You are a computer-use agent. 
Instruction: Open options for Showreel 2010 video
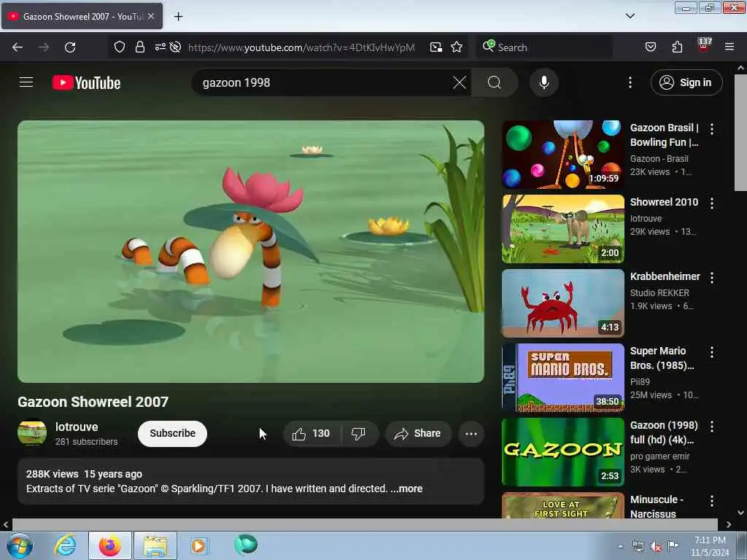pyautogui.click(x=712, y=203)
